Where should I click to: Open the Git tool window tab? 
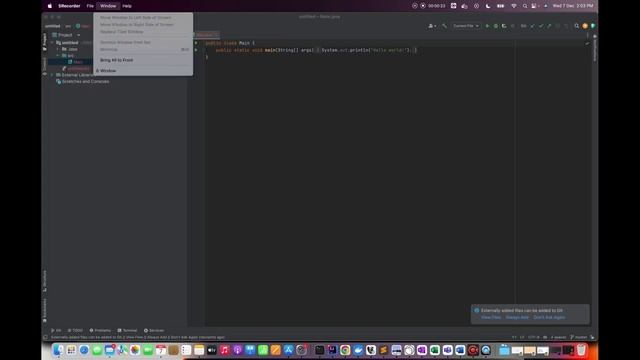(56, 331)
